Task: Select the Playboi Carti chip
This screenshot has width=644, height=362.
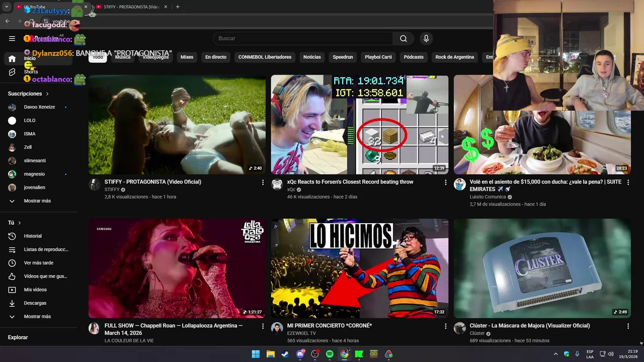Action: pos(378,57)
